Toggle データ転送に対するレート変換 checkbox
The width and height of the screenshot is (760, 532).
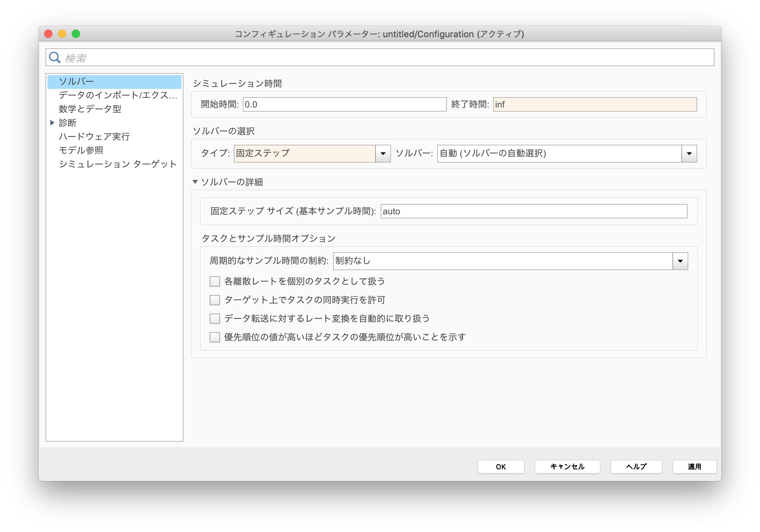[x=215, y=319]
